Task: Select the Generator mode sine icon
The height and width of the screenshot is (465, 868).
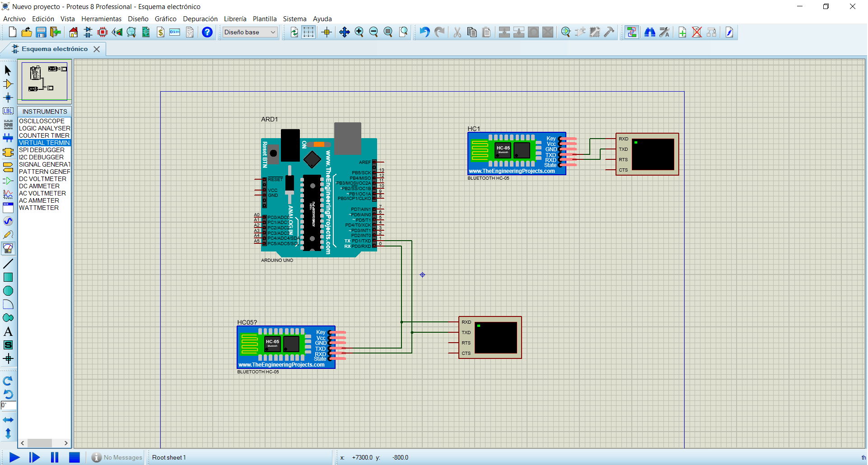Action: (x=8, y=221)
